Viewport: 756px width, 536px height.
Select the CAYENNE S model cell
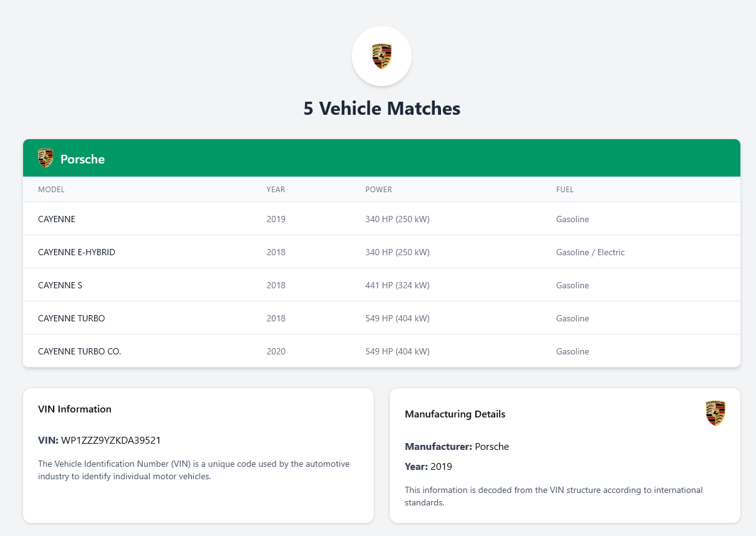coord(60,285)
